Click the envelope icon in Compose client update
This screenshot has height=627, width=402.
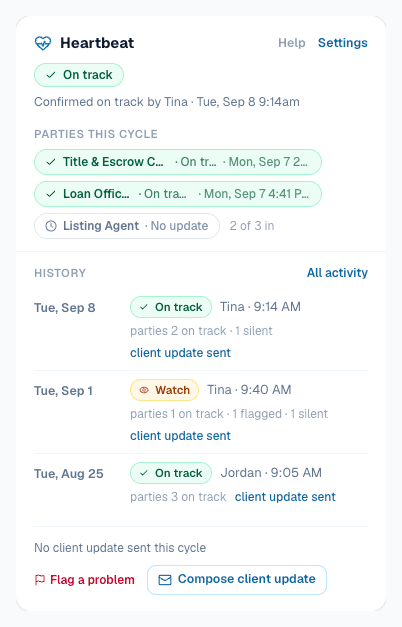[165, 579]
